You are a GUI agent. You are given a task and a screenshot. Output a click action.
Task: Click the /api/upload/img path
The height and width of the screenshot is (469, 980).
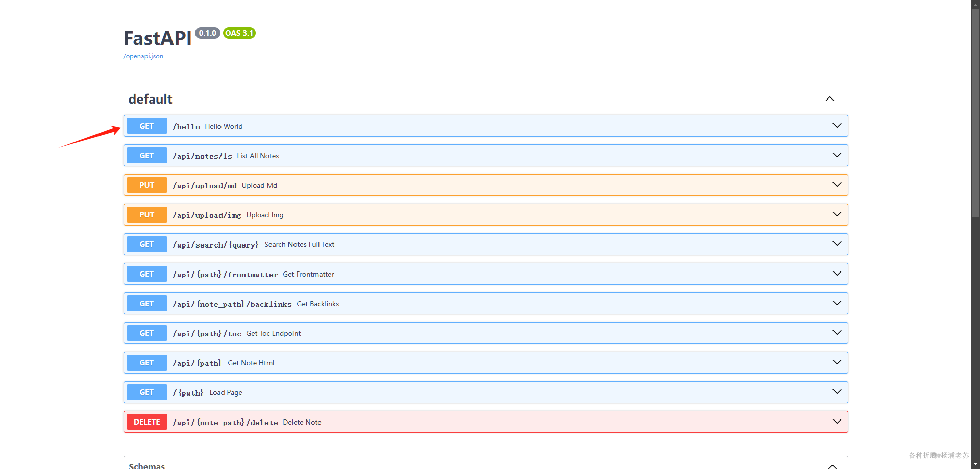tap(207, 215)
